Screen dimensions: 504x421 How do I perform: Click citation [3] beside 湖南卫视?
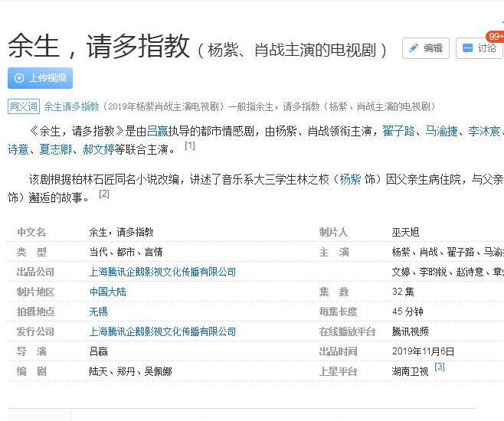(440, 367)
